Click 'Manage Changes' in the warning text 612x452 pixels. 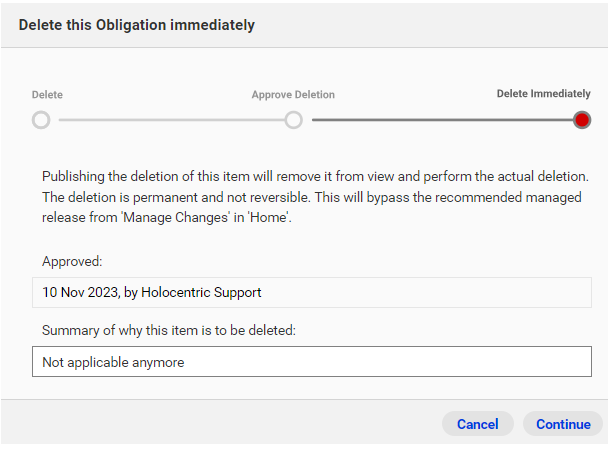[176, 217]
